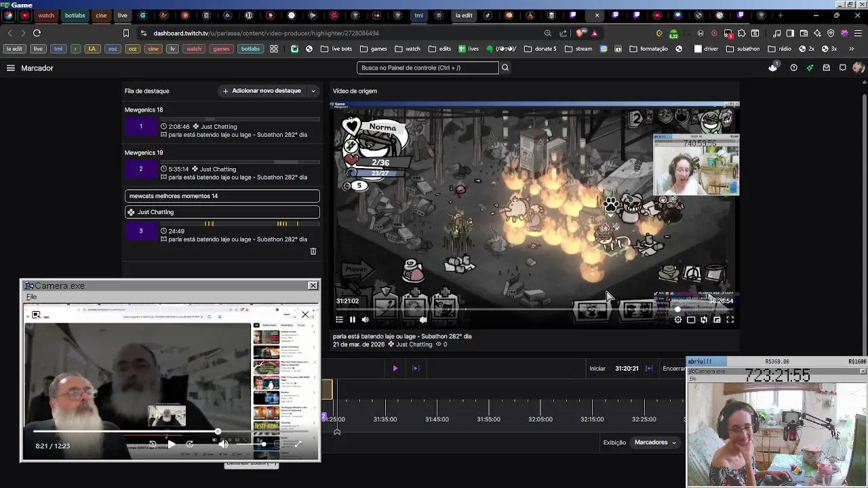Play the video inside Camera.exe overlay
Screen dimensions: 868x488
(x=171, y=445)
